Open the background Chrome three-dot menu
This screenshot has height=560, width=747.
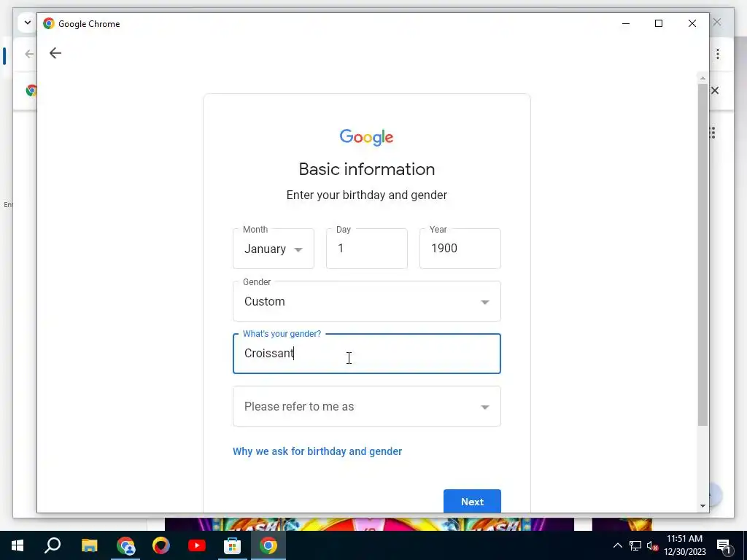[718, 54]
